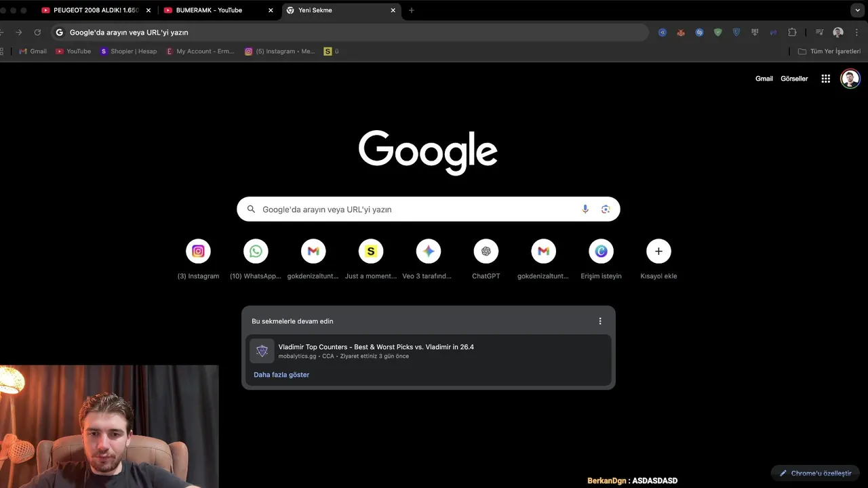Open the 'Shopier | Hesap' bookmark
This screenshot has width=868, height=488.
coord(128,52)
